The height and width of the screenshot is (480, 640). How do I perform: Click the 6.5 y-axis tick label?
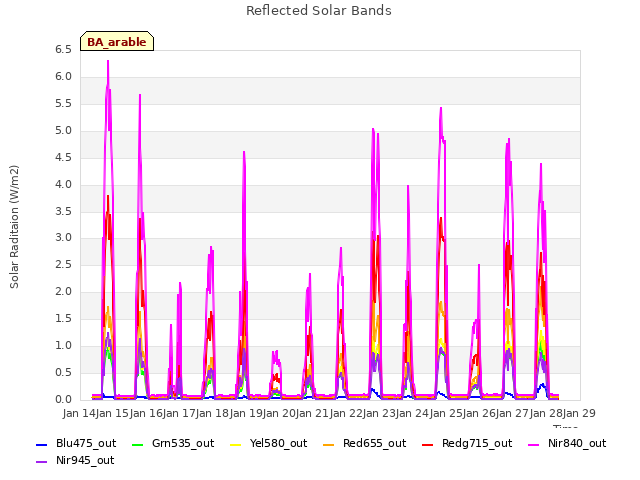click(63, 49)
